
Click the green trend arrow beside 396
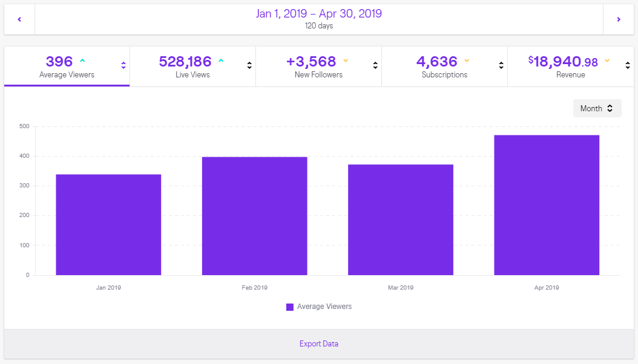coord(82,61)
